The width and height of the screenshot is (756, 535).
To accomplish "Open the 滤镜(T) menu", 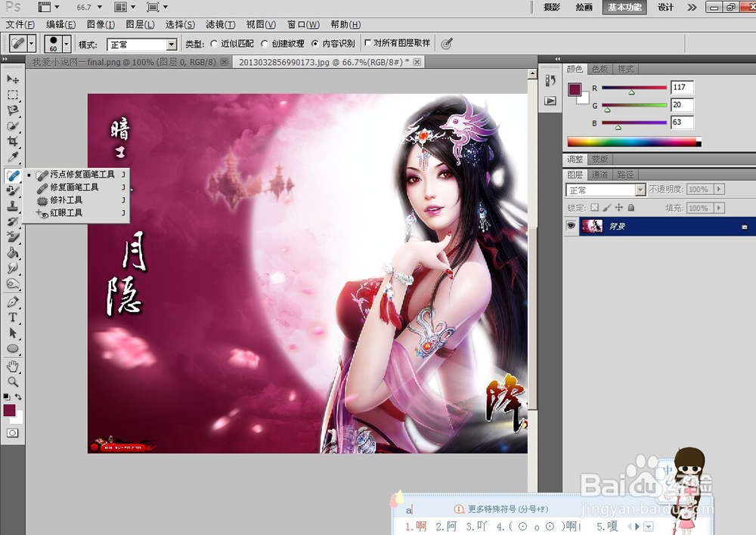I will pyautogui.click(x=220, y=25).
